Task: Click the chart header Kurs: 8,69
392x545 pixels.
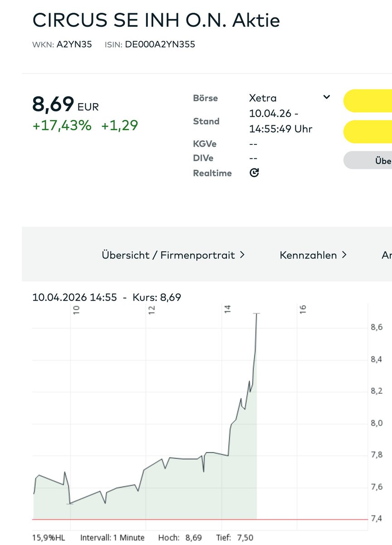Action: click(157, 297)
